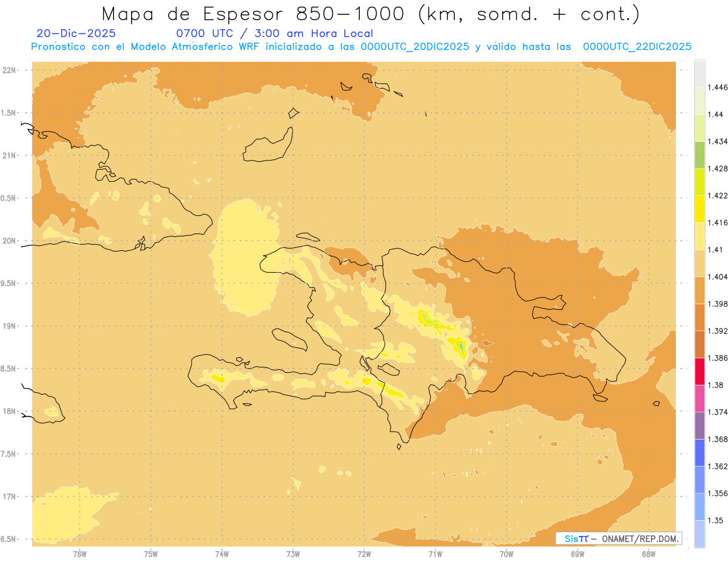Click the longitude label '68W'
Screen dimensions: 728x562
click(x=649, y=554)
